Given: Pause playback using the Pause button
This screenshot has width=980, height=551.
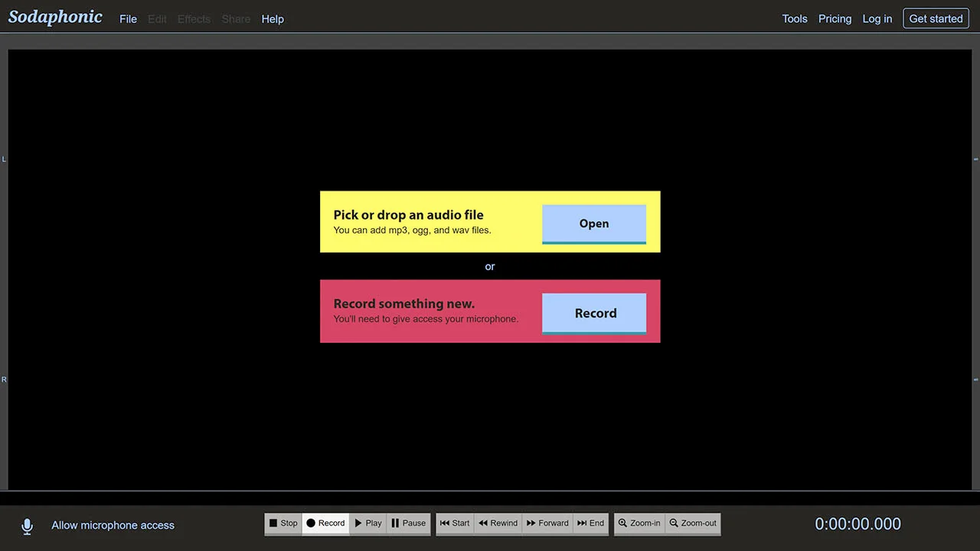Looking at the screenshot, I should tap(408, 523).
